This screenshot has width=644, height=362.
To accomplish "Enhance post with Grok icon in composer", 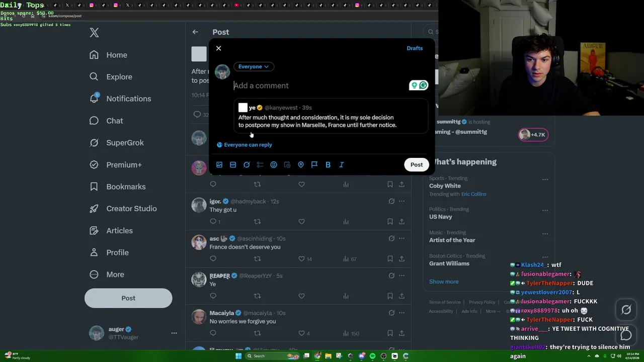I will pyautogui.click(x=247, y=164).
